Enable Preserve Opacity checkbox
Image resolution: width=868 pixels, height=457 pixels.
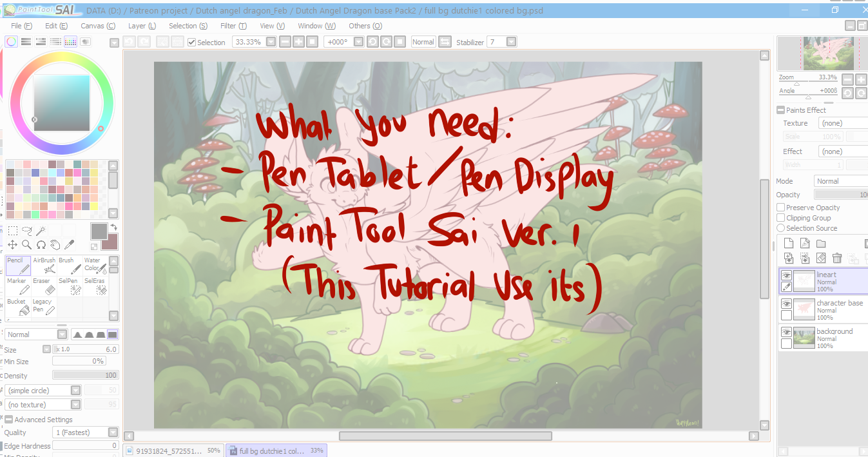780,208
